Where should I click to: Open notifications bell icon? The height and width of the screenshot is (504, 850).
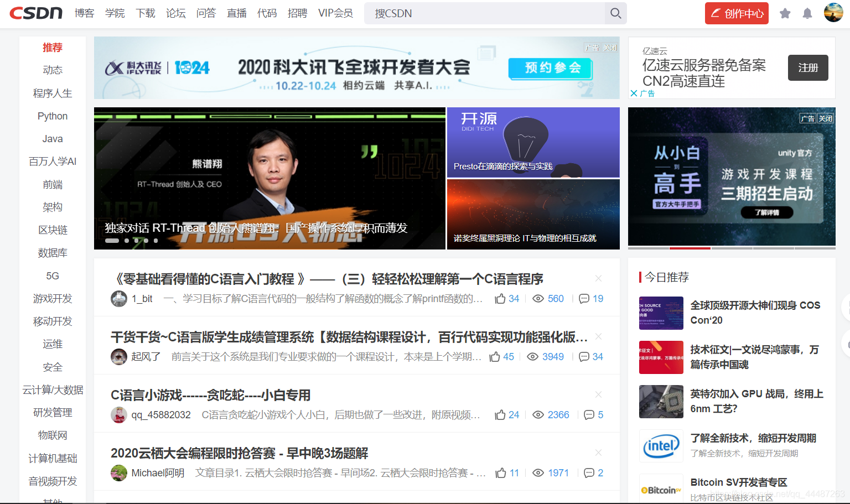807,13
